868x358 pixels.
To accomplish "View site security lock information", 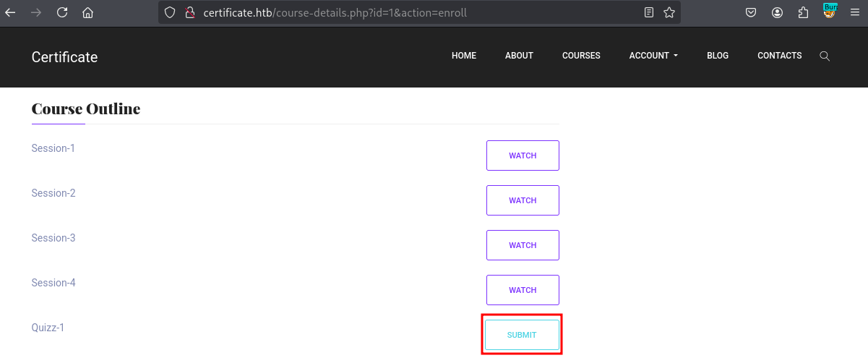I will point(190,12).
